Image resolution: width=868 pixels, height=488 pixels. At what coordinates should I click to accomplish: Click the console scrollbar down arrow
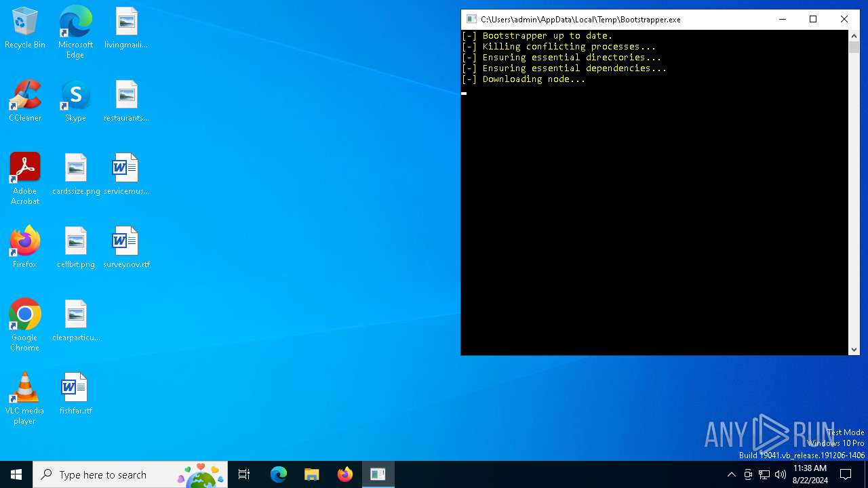coord(854,349)
